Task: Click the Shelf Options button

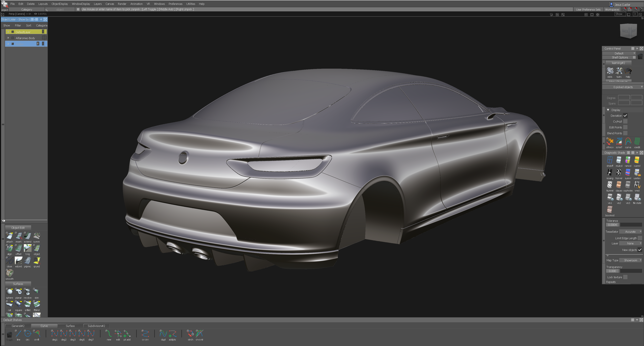Action: 620,57
